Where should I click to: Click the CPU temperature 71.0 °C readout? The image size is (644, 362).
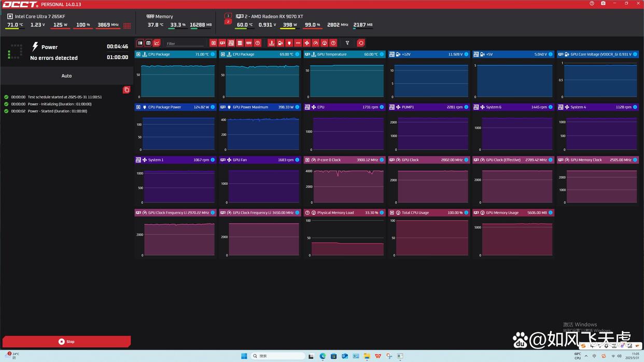pyautogui.click(x=15, y=25)
